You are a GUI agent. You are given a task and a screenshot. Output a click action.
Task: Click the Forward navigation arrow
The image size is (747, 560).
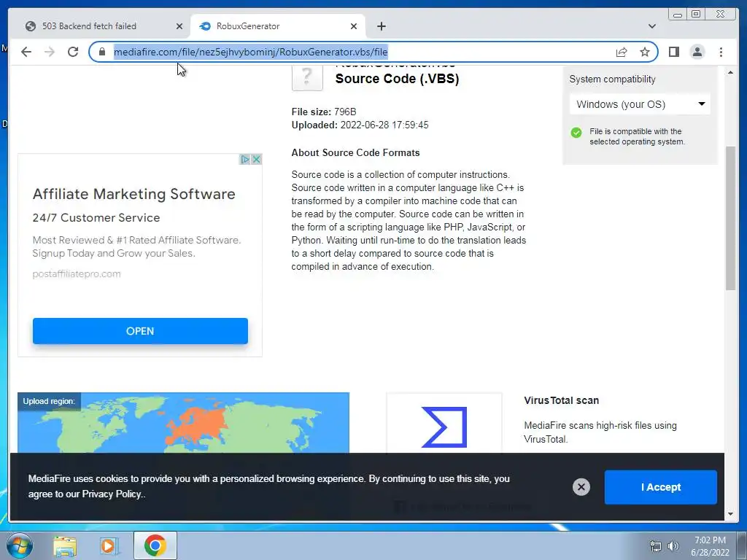tap(50, 52)
